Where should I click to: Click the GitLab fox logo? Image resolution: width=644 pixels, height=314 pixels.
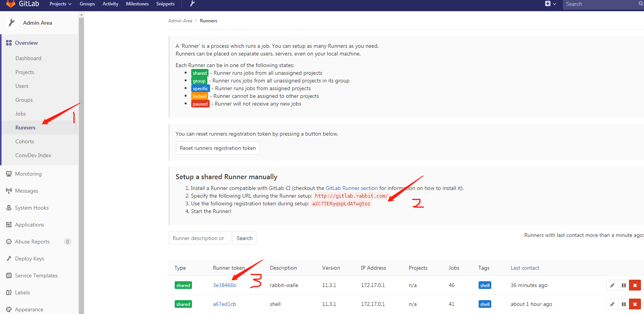coord(11,3)
